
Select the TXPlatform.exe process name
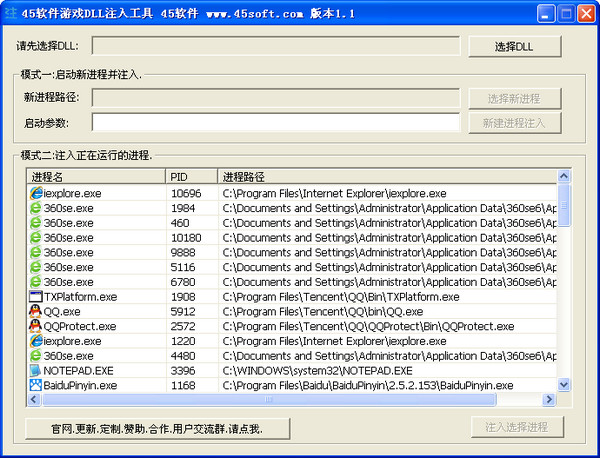80,297
